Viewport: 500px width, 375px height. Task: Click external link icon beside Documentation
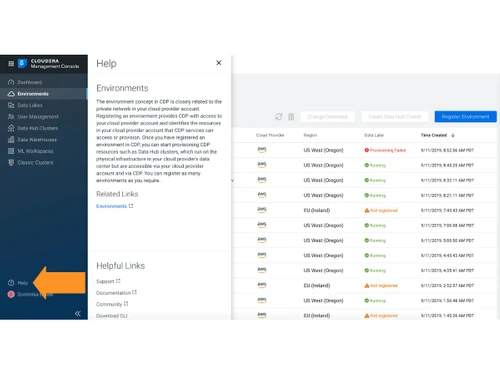[134, 292]
